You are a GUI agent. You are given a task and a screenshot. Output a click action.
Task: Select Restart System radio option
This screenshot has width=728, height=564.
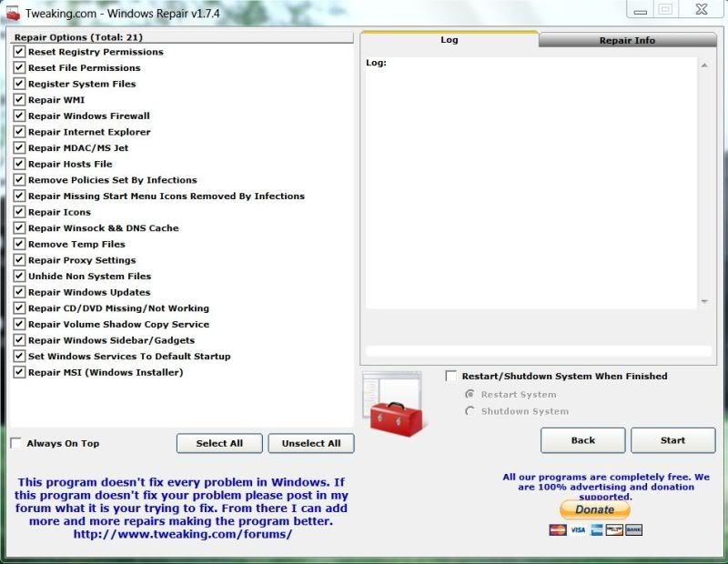[x=470, y=395]
